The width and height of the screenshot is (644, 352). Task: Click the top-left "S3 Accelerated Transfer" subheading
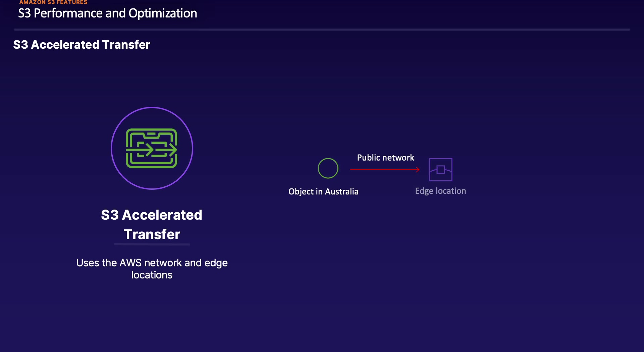coord(82,45)
